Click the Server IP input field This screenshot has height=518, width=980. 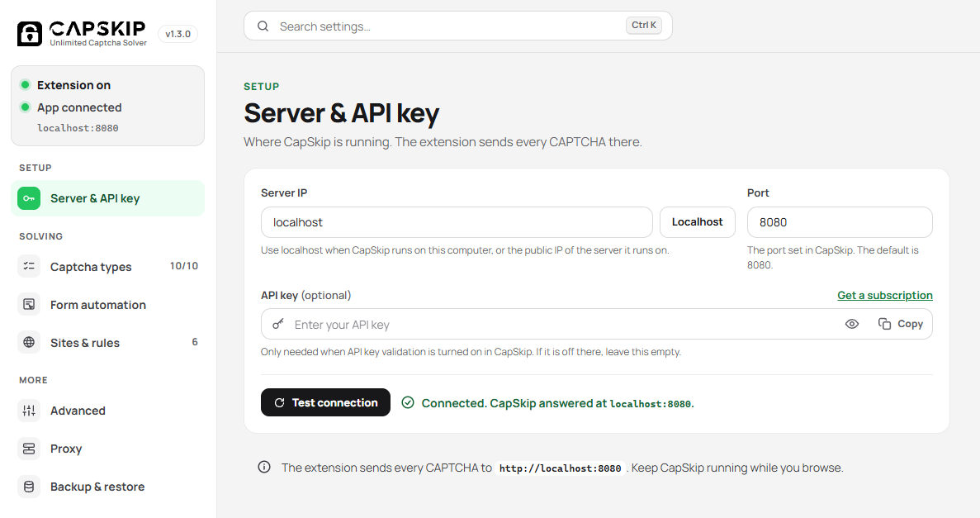(x=457, y=222)
